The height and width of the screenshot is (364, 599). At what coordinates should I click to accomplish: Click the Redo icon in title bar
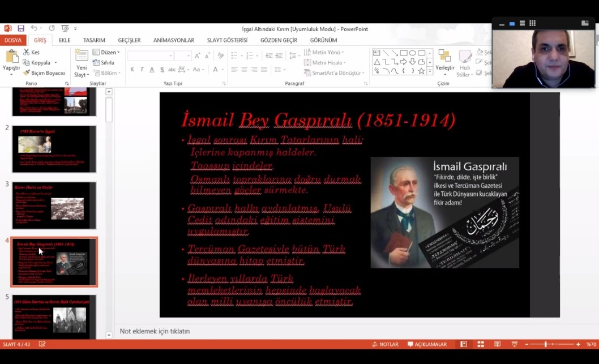point(52,28)
